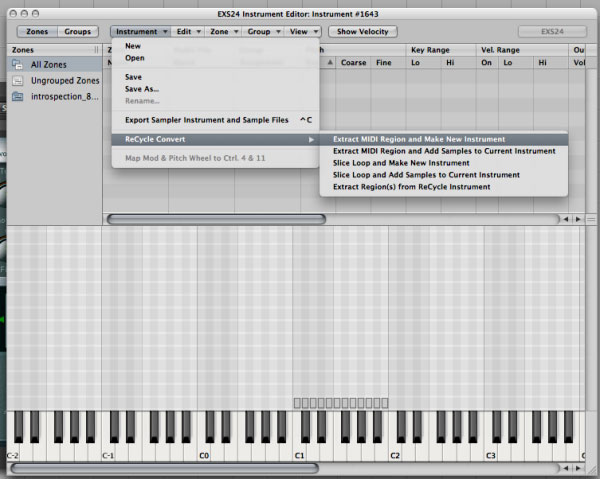Select Extract MIDI Region and Add Samples
600x479 pixels.
443,151
